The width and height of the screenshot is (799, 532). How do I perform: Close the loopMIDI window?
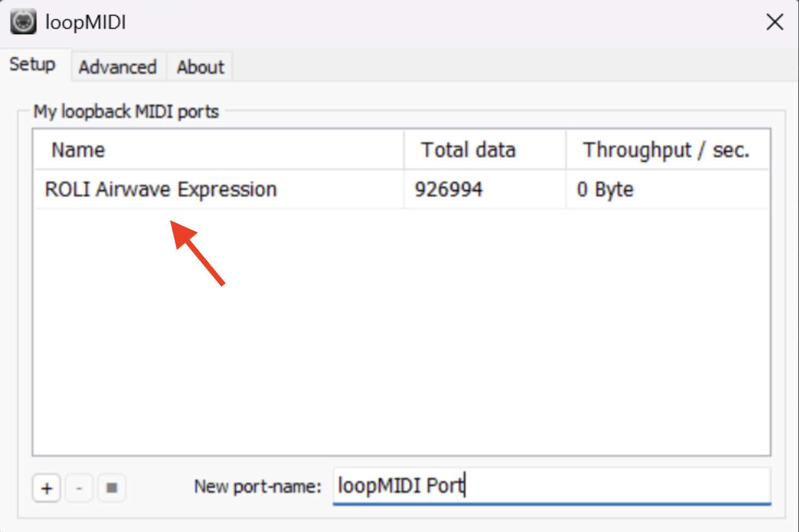[x=774, y=22]
